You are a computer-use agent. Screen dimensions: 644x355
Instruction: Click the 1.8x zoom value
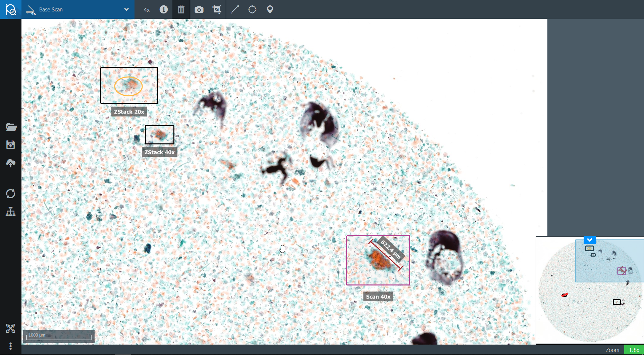(634, 350)
